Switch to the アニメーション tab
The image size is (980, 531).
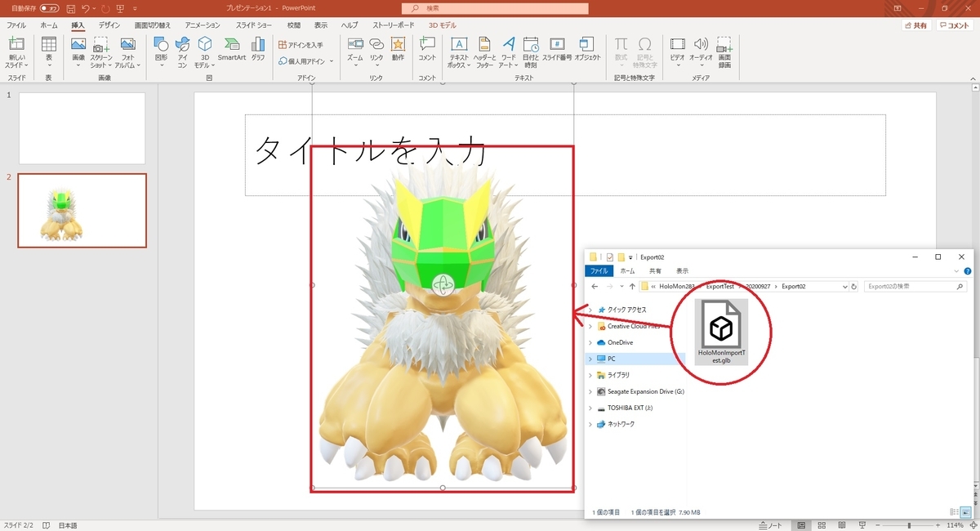click(x=203, y=25)
